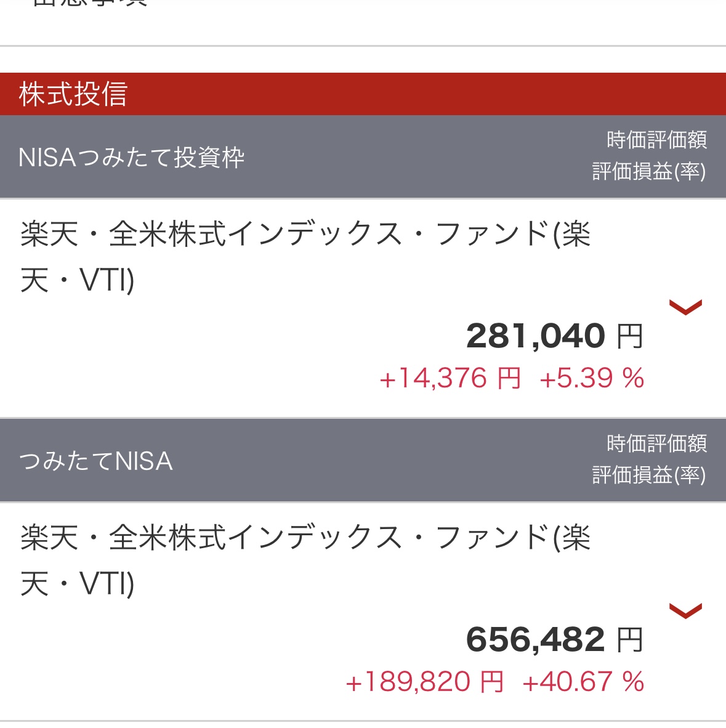Tap 評価損益(率) label in NISAつみたて投資枠 header

(x=649, y=171)
